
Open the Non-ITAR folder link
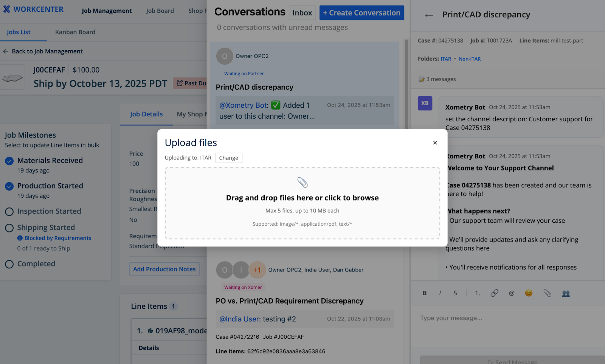pos(470,59)
